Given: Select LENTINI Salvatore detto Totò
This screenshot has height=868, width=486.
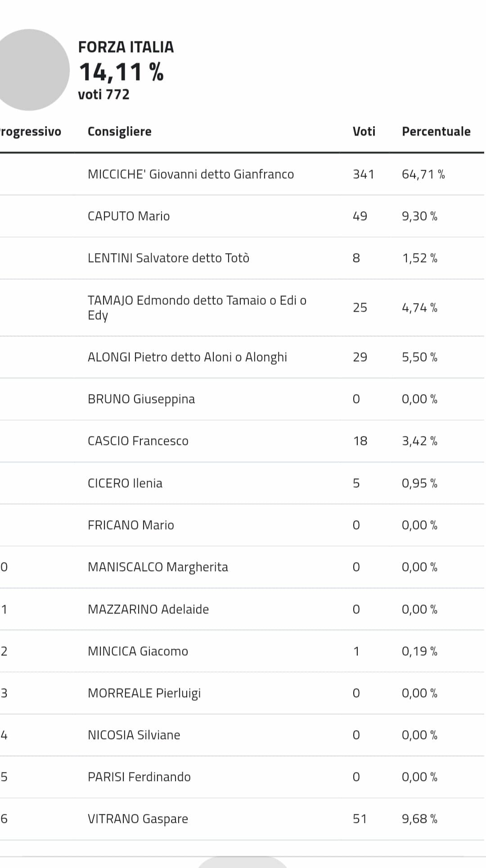Looking at the screenshot, I should pyautogui.click(x=168, y=258).
